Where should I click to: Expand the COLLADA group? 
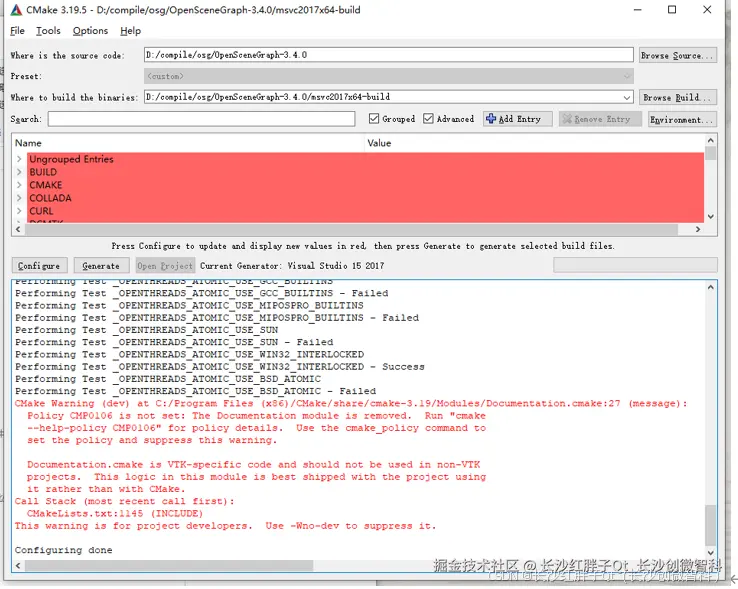pos(19,198)
